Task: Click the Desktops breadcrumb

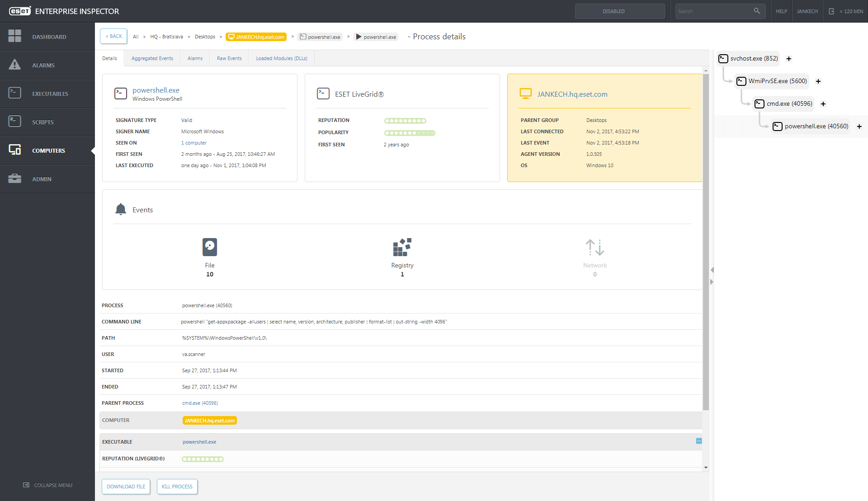Action: click(205, 37)
